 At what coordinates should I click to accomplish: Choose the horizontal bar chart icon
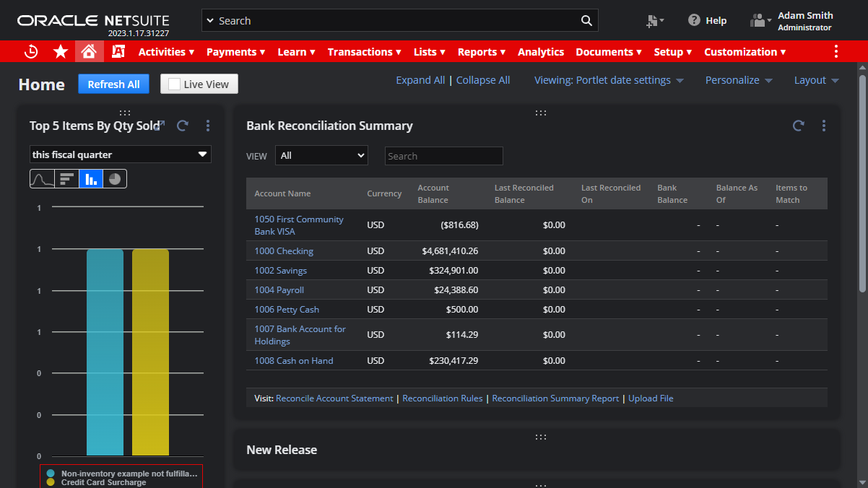click(66, 179)
